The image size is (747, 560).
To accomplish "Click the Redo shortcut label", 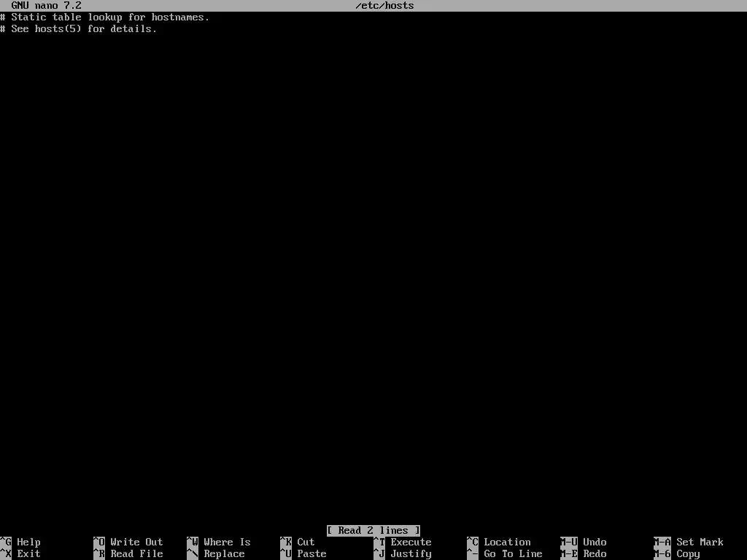I will [595, 554].
